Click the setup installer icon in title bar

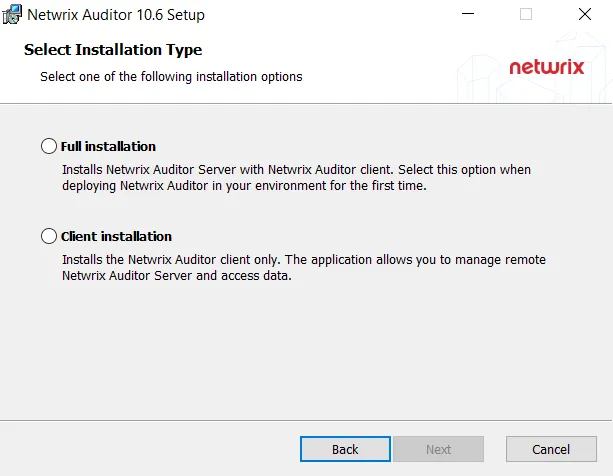point(12,14)
